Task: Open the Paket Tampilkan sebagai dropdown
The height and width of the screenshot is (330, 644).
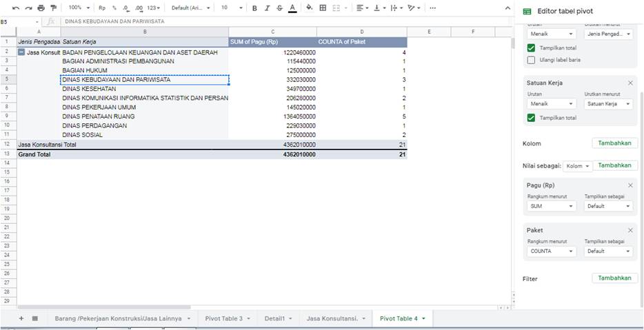Action: pos(608,251)
